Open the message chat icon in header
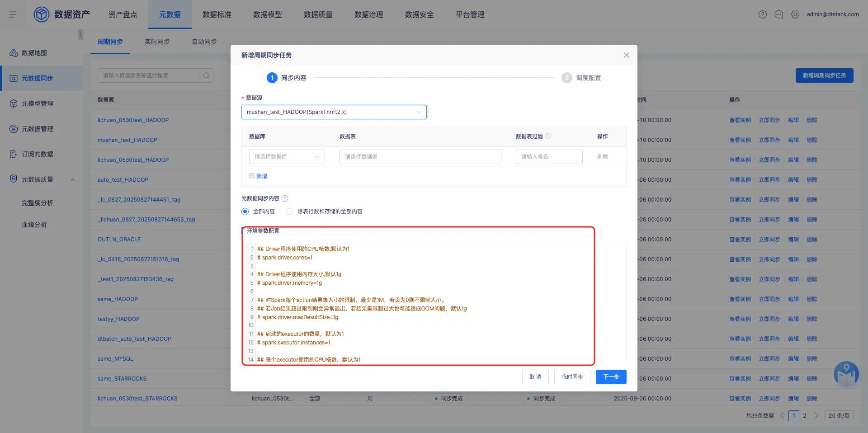Image resolution: width=868 pixels, height=433 pixels. click(x=779, y=14)
